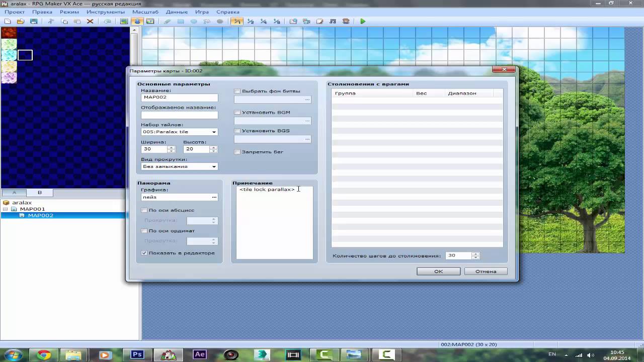
Task: Set map zoom scale to 1/1
Action: click(x=237, y=21)
